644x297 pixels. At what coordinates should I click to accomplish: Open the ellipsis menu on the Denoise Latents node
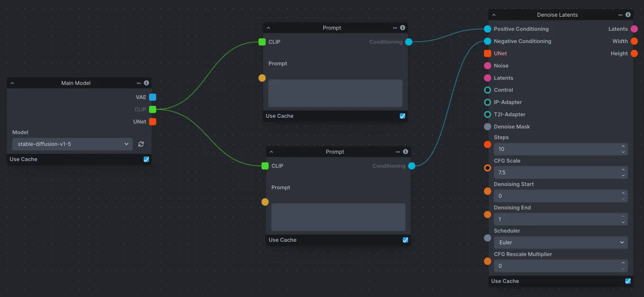[621, 14]
